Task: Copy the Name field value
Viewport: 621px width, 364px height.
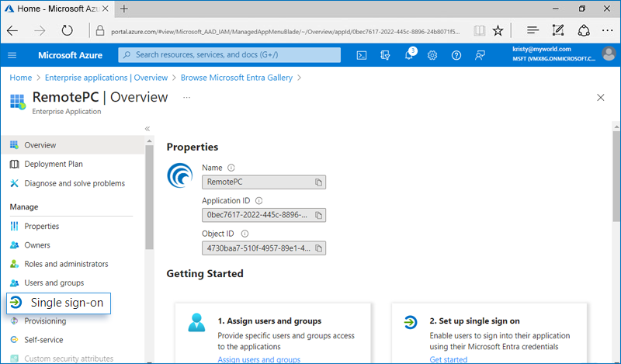Action: (x=318, y=182)
